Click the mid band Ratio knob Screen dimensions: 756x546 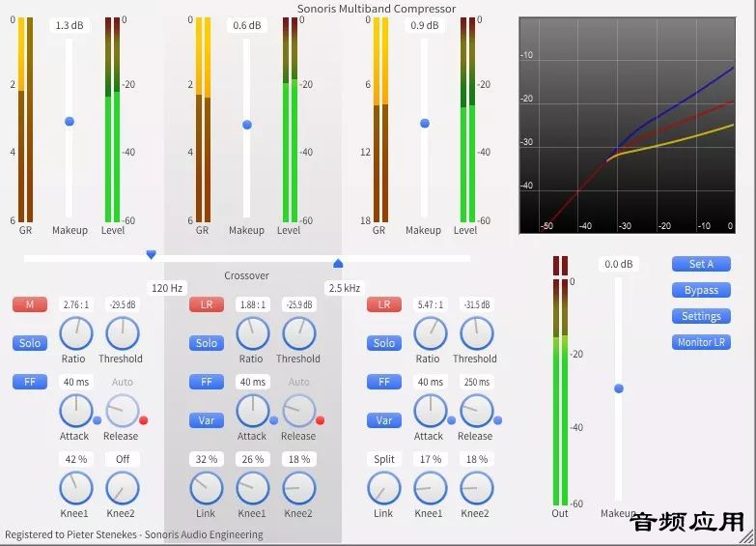pyautogui.click(x=253, y=333)
